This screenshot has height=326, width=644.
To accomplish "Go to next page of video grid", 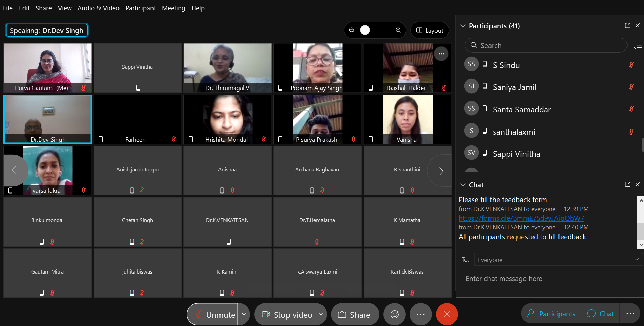I will [x=441, y=171].
